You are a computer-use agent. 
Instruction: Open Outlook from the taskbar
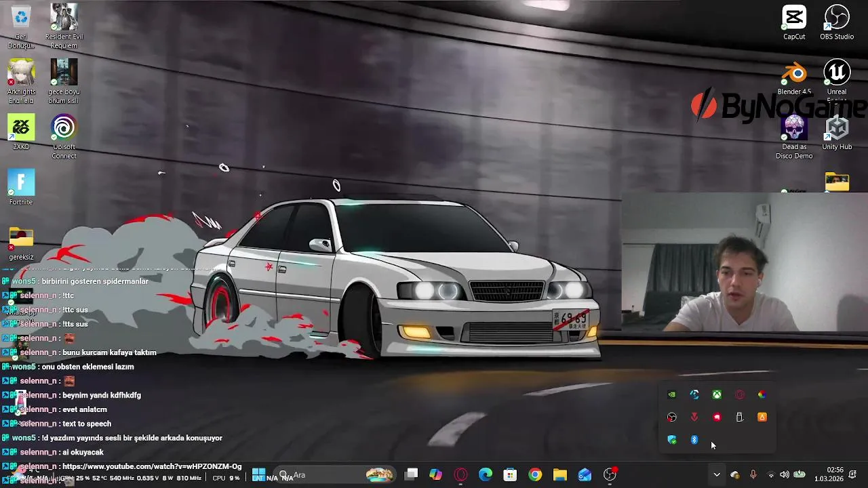(x=585, y=474)
